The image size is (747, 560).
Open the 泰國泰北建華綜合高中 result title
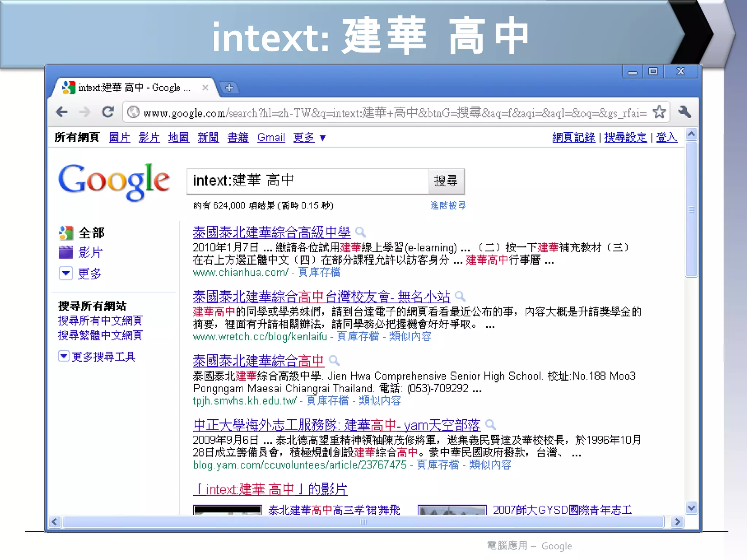[258, 361]
